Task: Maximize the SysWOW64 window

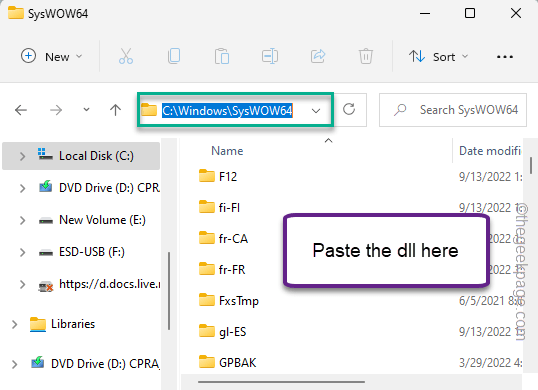Action: pyautogui.click(x=470, y=13)
